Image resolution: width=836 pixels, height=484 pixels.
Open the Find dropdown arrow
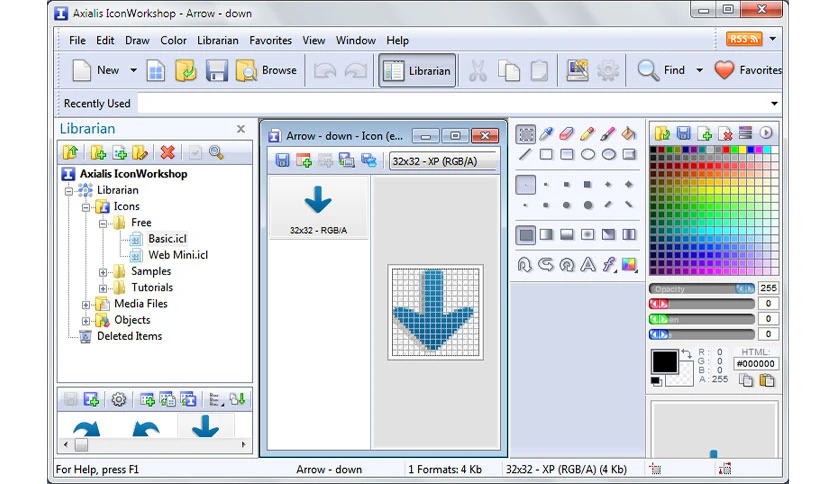click(700, 70)
